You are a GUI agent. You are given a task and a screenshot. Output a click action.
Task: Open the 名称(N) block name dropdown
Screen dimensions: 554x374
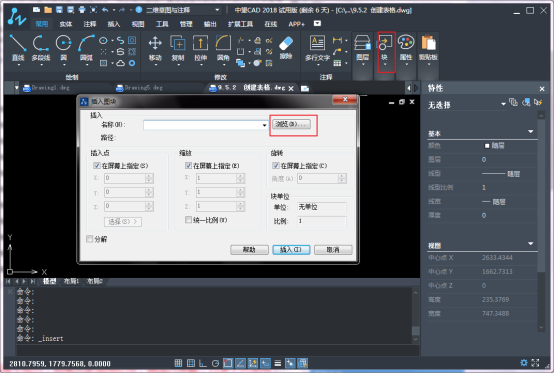(264, 125)
